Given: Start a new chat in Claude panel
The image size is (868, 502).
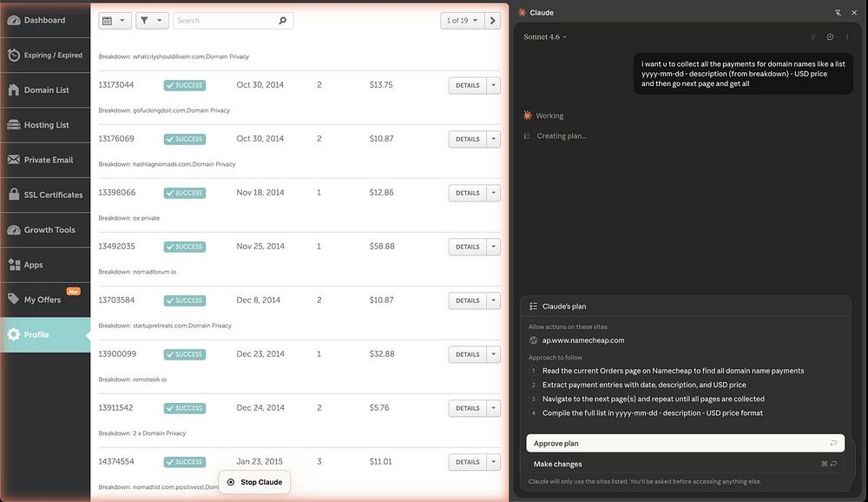Looking at the screenshot, I should click(x=830, y=36).
